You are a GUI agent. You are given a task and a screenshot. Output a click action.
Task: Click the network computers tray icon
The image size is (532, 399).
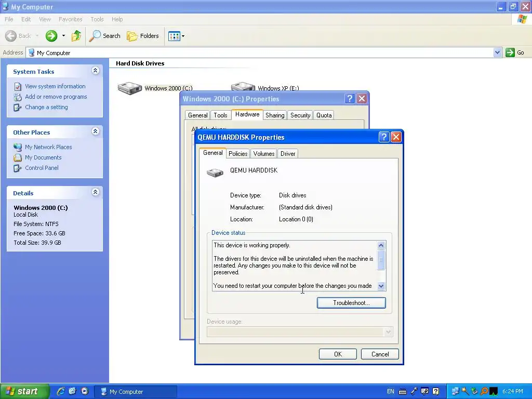455,392
